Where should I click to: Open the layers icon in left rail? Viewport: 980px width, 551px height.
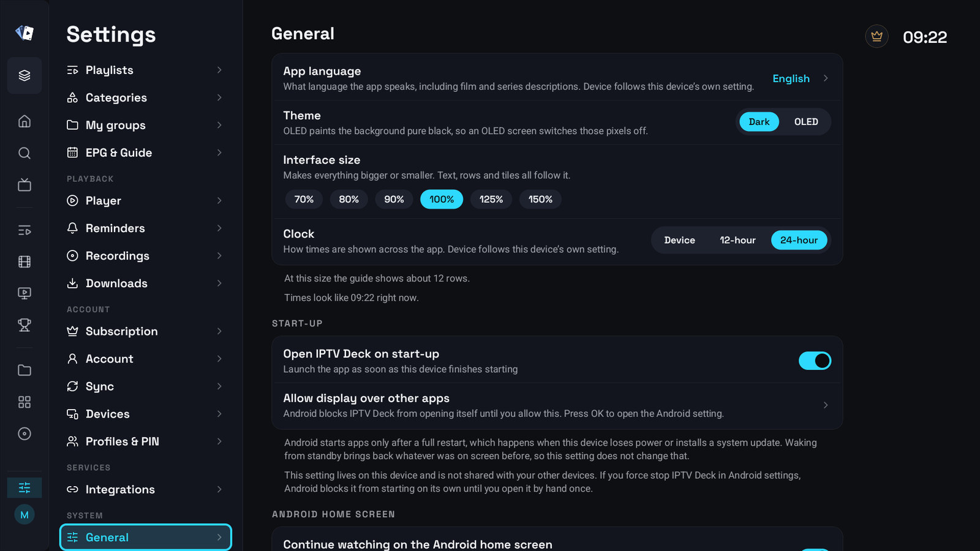click(24, 75)
